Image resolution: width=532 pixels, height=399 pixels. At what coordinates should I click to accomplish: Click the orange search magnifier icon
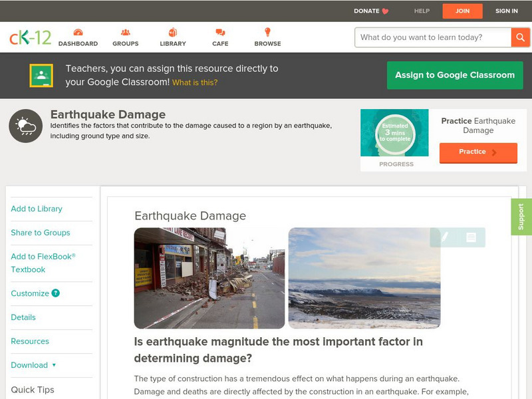(520, 37)
